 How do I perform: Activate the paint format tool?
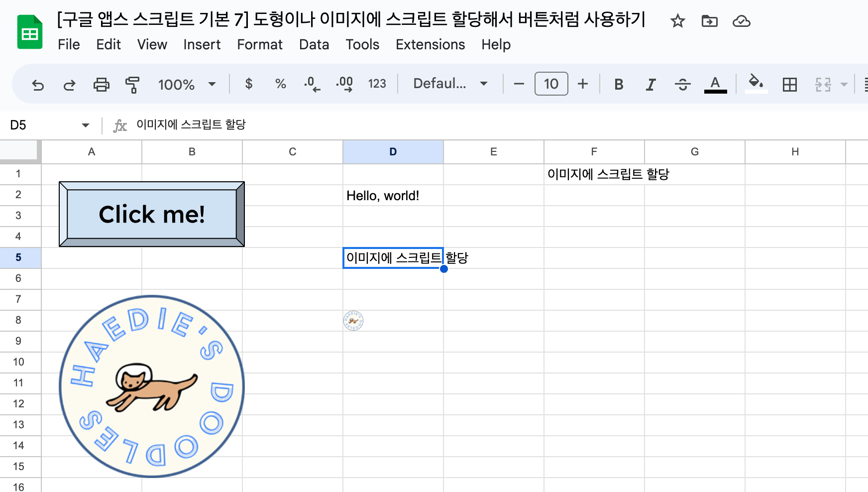[x=132, y=84]
